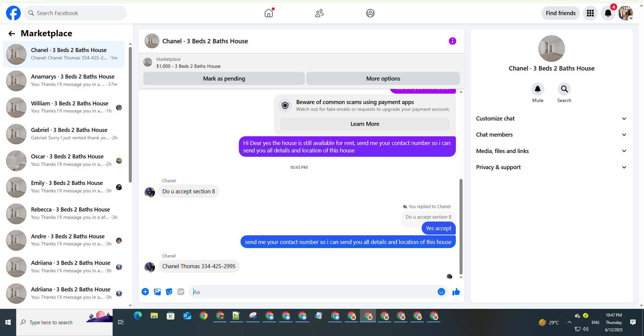Expand the Chat members section
The image size is (644, 336).
coord(551,135)
